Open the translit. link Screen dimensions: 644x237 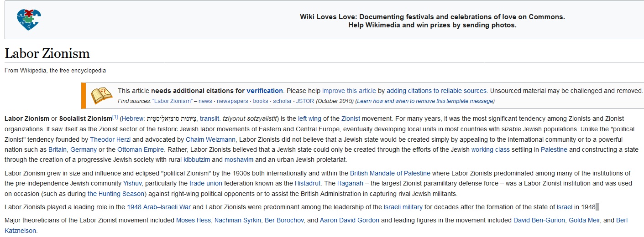click(210, 119)
